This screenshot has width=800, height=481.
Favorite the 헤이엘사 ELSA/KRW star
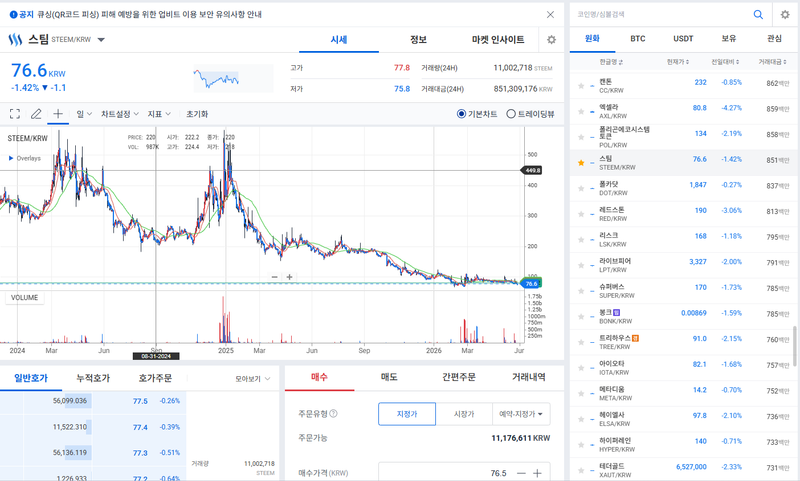click(581, 419)
